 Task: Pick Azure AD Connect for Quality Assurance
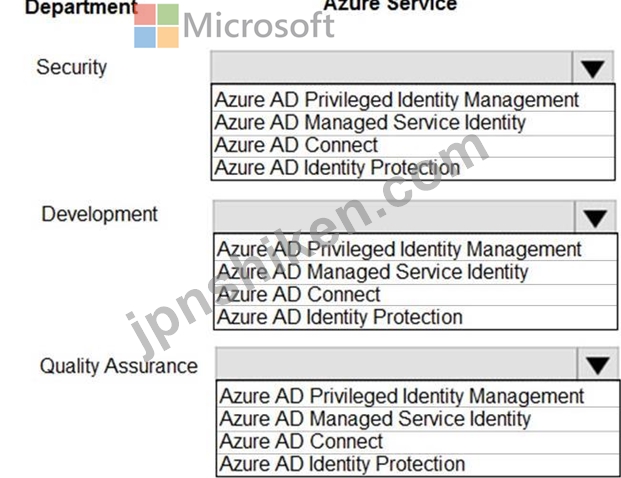(418, 442)
